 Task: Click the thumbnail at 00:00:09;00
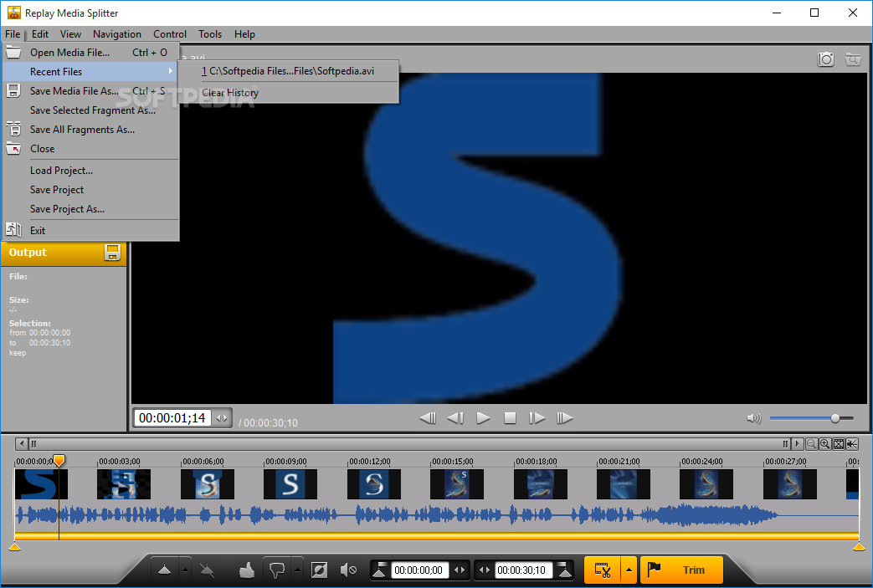click(290, 484)
